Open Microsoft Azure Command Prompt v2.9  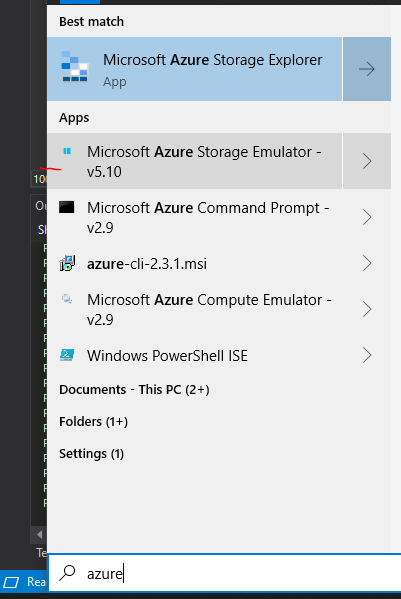(x=194, y=217)
